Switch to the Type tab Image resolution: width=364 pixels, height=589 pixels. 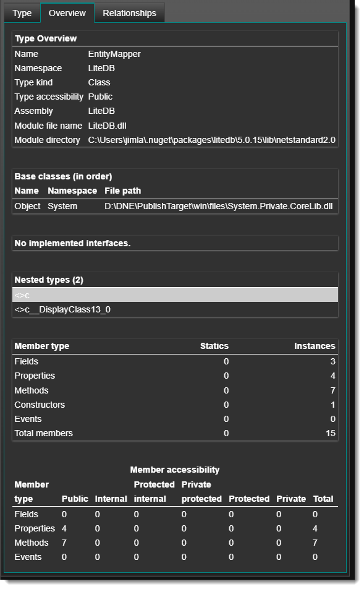[22, 13]
